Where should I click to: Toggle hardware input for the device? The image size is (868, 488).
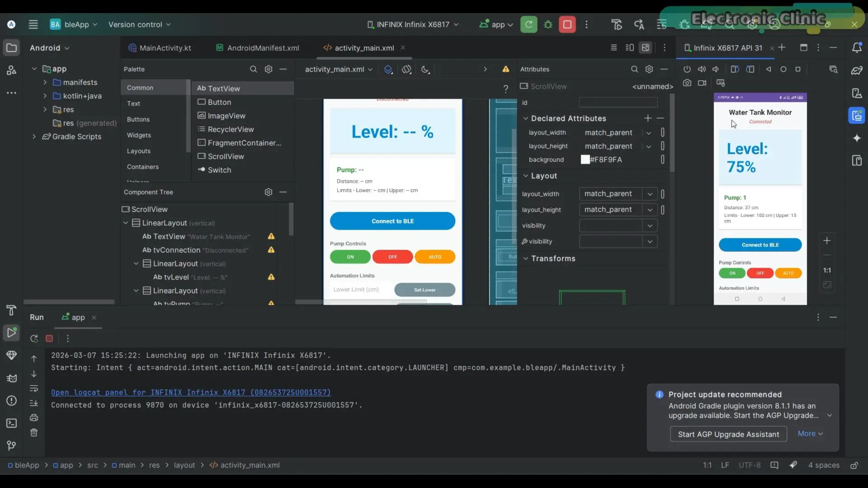click(x=721, y=83)
